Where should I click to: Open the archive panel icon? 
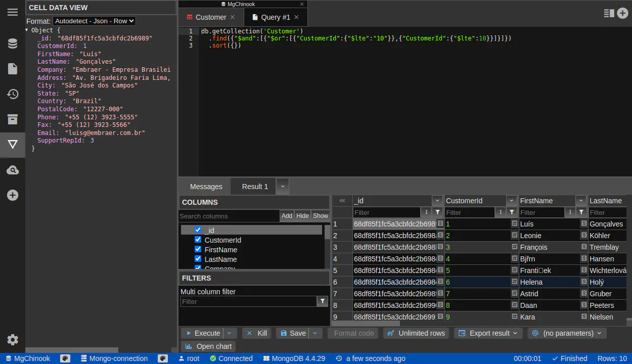pyautogui.click(x=13, y=119)
